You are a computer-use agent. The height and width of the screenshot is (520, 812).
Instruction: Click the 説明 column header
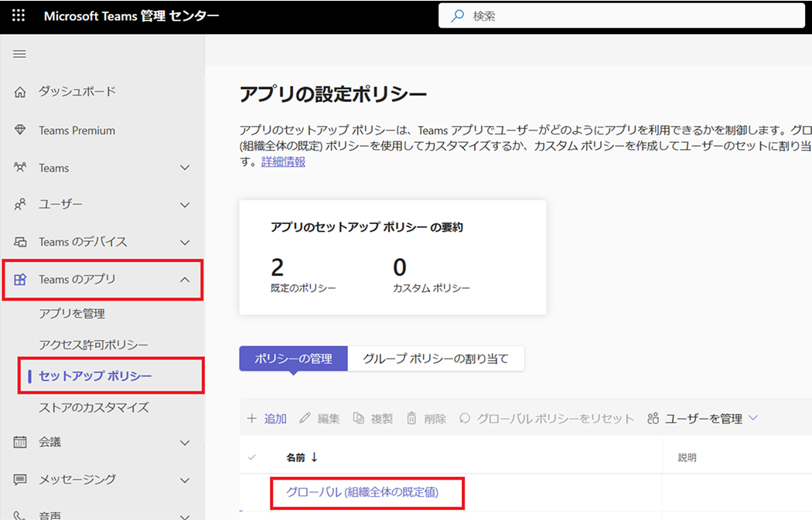[x=687, y=457]
